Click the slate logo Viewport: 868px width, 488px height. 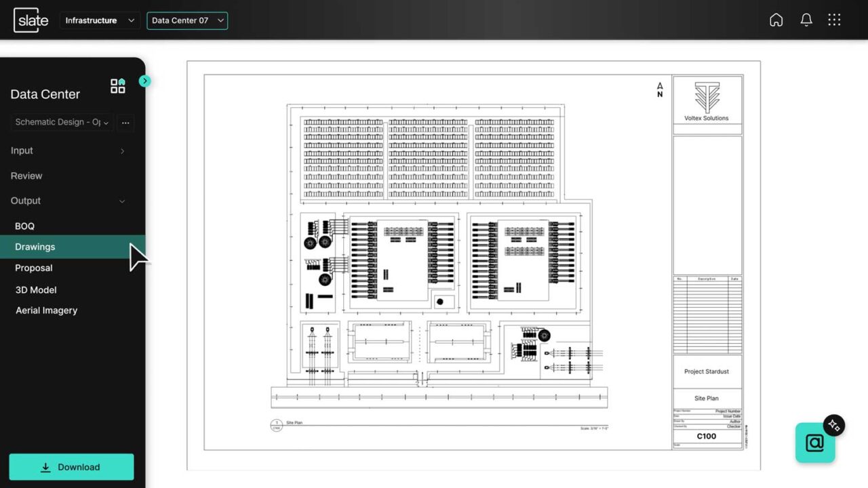tap(31, 20)
